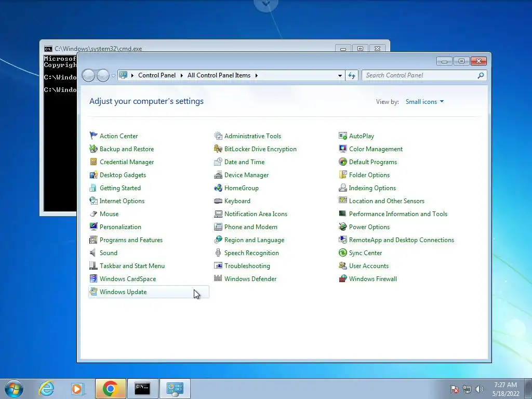The image size is (532, 399).
Task: Go back with the Back navigation button
Action: [x=88, y=75]
